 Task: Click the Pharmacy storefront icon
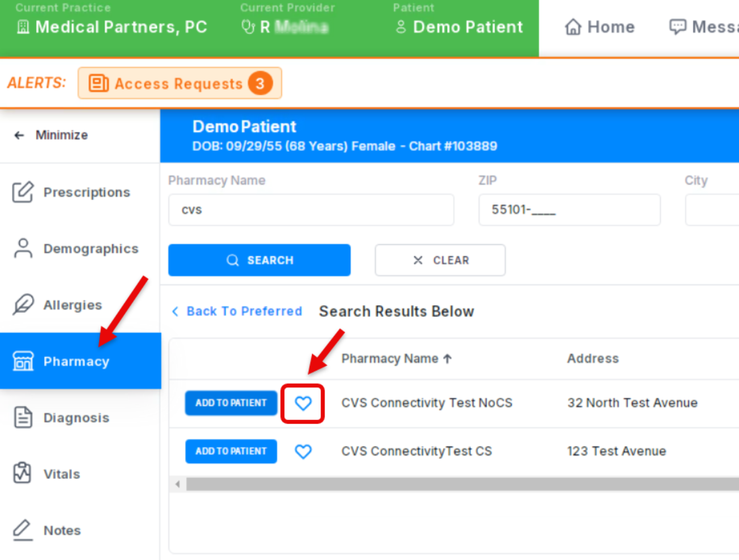click(23, 361)
